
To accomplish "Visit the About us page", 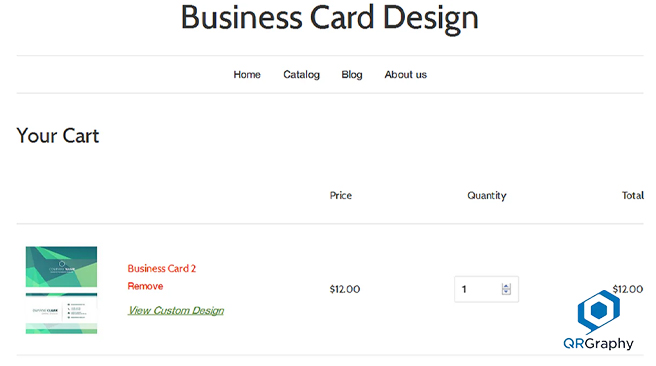I will click(405, 74).
